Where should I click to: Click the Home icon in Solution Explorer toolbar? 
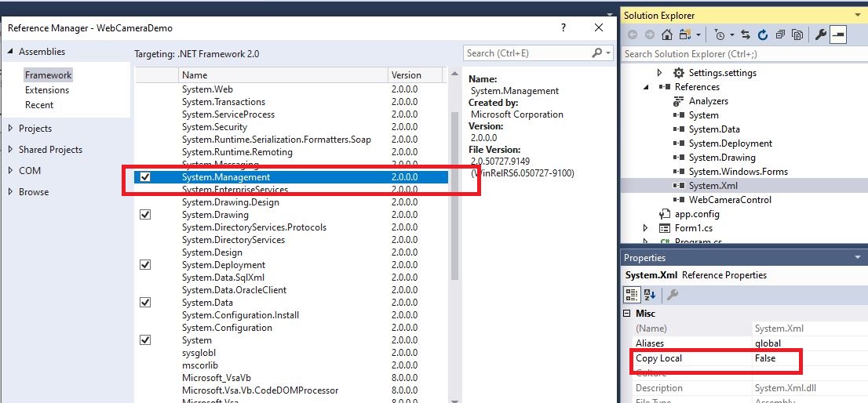click(x=667, y=34)
